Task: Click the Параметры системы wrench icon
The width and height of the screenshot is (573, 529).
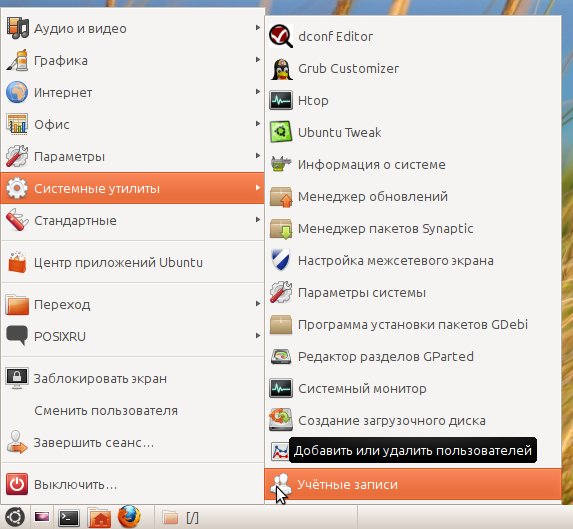Action: coord(281,292)
